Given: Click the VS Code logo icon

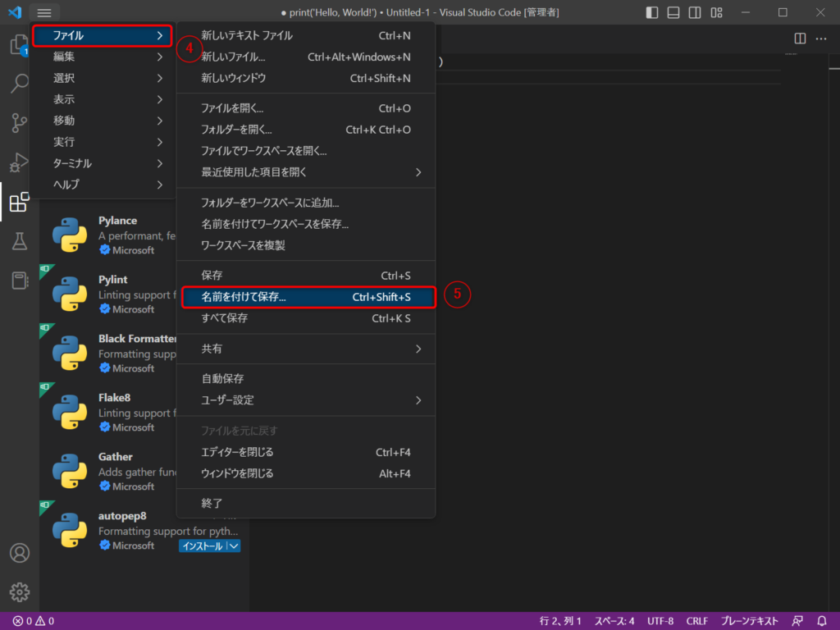Looking at the screenshot, I should (15, 11).
